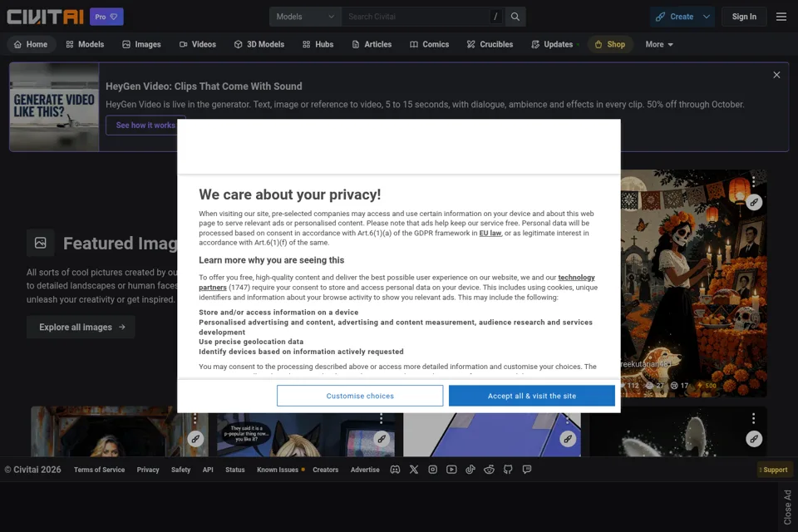798x532 pixels.
Task: Open the Day of the Dead featured image
Action: 694,283
